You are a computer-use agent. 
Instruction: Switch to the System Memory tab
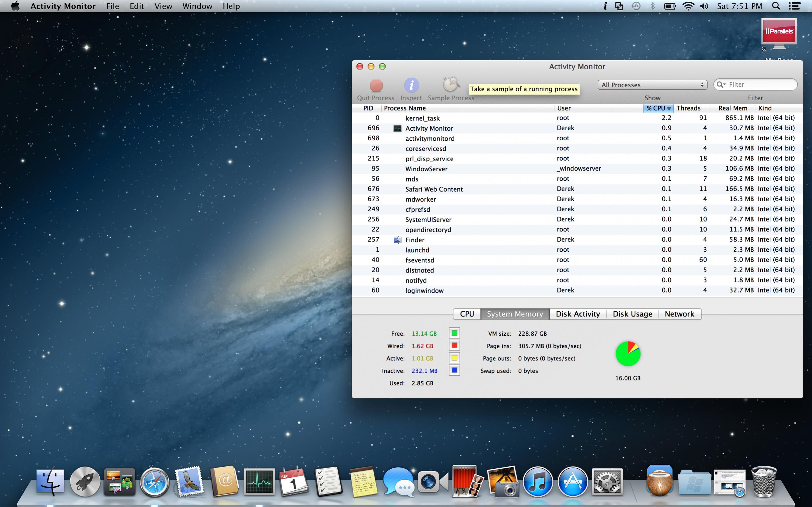[515, 314]
